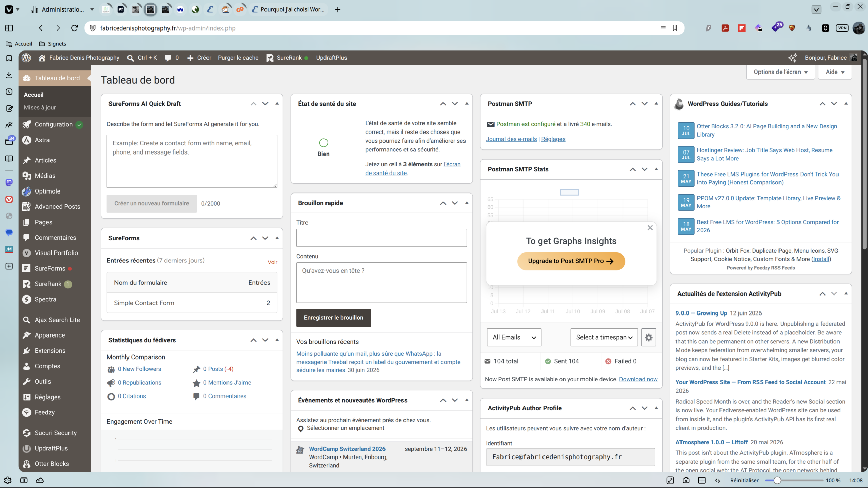This screenshot has width=868, height=488.
Task: Collapse ActivityPub Author Profile panel
Action: point(656,408)
